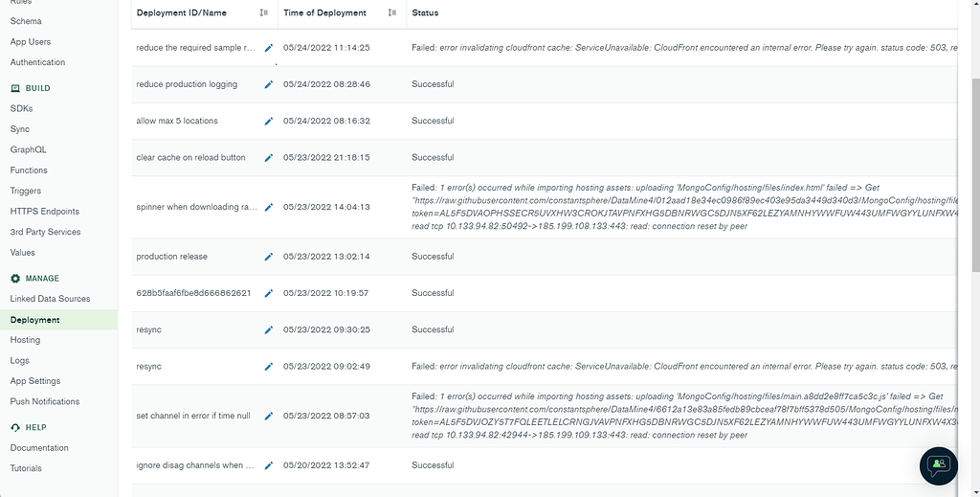The image size is (980, 497).
Task: Sort by Deployment ID/Name column
Action: (x=263, y=13)
